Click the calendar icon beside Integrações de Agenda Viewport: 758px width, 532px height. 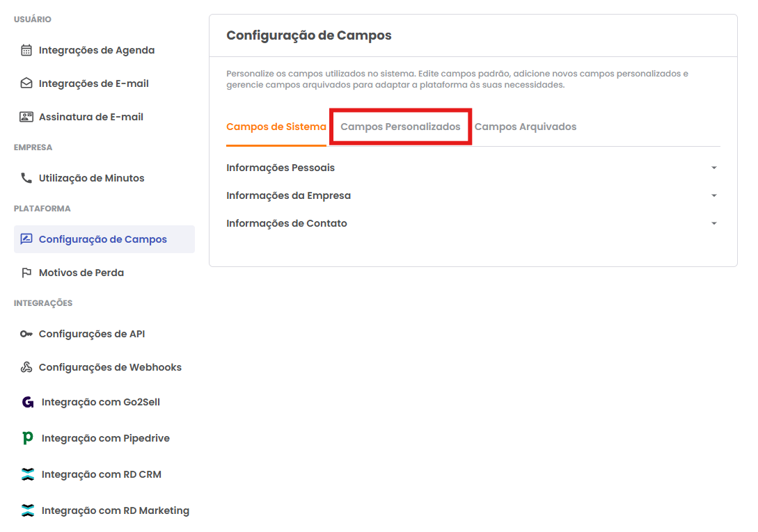pyautogui.click(x=26, y=50)
